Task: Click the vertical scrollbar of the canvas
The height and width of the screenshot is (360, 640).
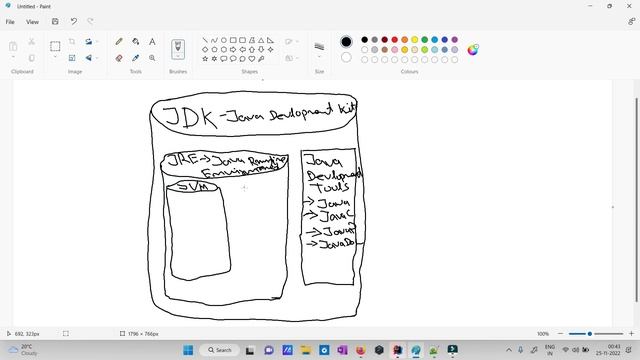Action: click(636, 200)
